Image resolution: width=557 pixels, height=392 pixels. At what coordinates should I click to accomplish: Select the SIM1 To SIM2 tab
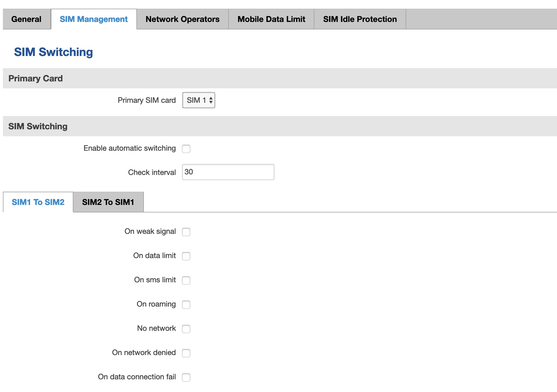(38, 202)
